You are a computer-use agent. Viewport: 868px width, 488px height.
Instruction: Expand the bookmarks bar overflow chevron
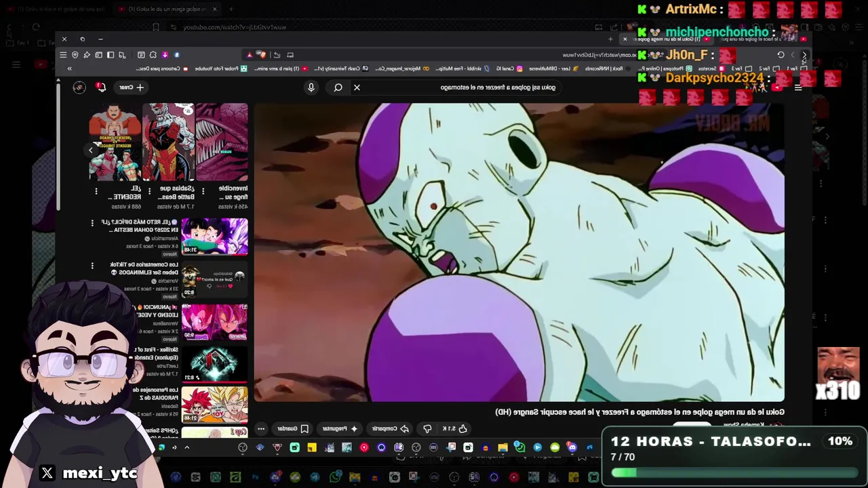click(x=69, y=68)
